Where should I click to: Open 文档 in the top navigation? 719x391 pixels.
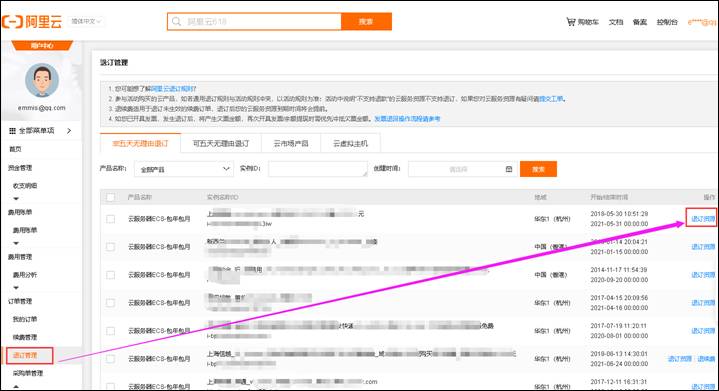(x=616, y=22)
